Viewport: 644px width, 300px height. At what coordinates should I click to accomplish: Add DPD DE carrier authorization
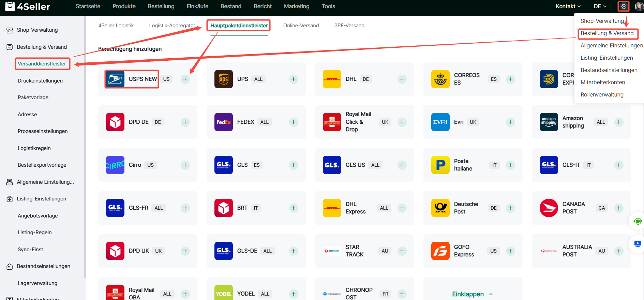[185, 122]
